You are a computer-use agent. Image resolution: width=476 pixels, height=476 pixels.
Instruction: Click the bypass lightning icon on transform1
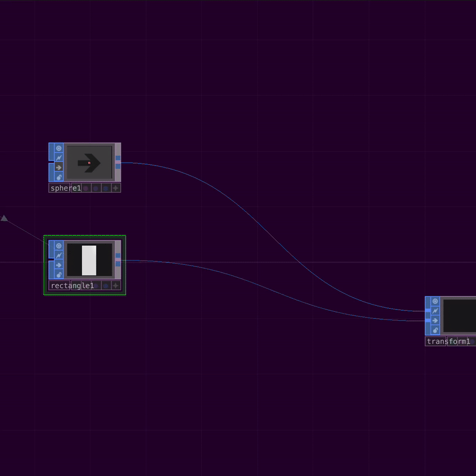436,311
